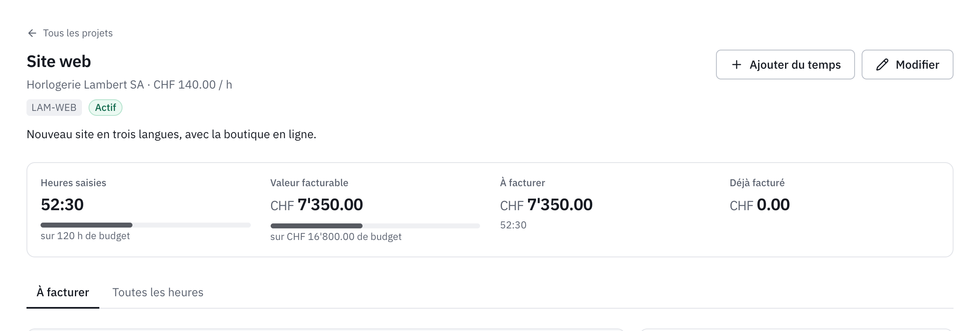Switch to the À facturer tab
The image size is (980, 331).
click(63, 293)
